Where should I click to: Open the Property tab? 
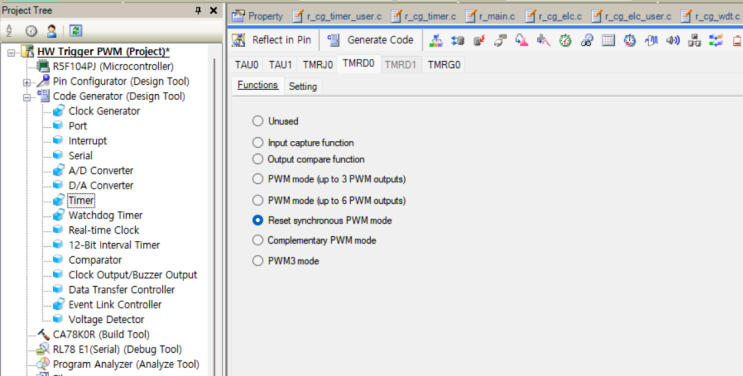257,16
